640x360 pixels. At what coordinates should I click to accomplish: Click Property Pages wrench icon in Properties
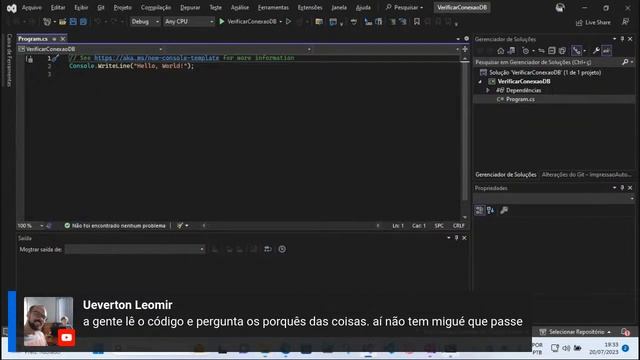tap(504, 210)
